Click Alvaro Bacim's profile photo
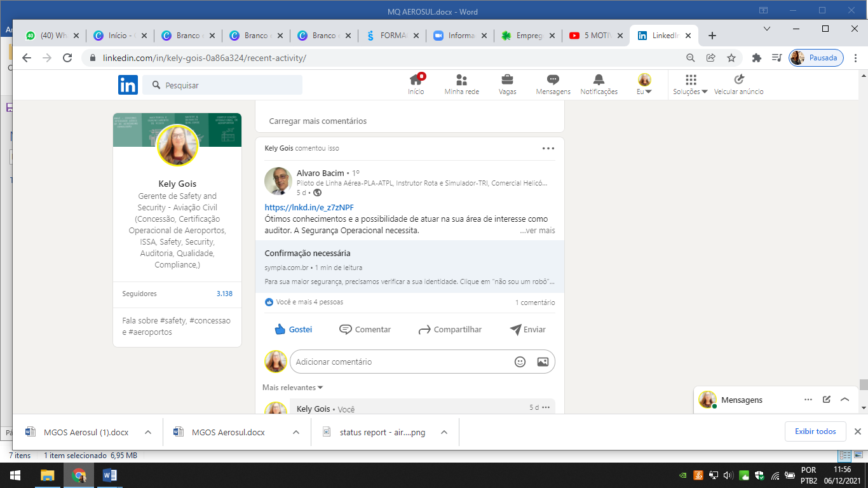 (x=278, y=181)
